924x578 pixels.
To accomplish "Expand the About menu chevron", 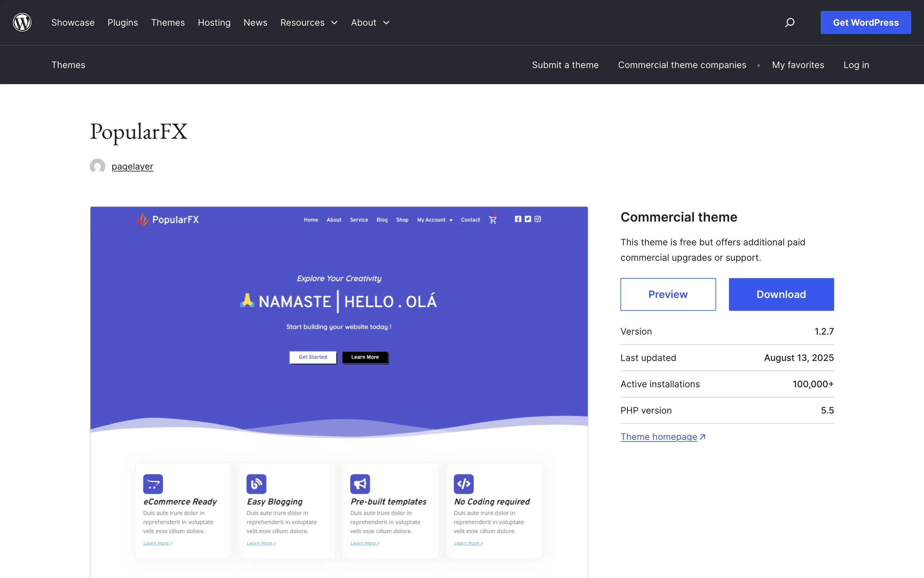I will click(x=386, y=23).
